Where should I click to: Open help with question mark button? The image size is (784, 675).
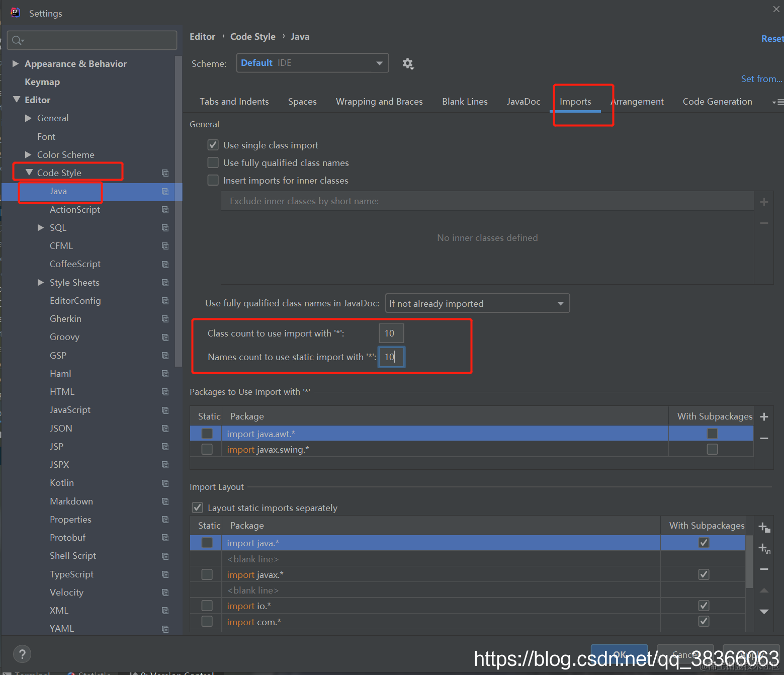point(22,654)
